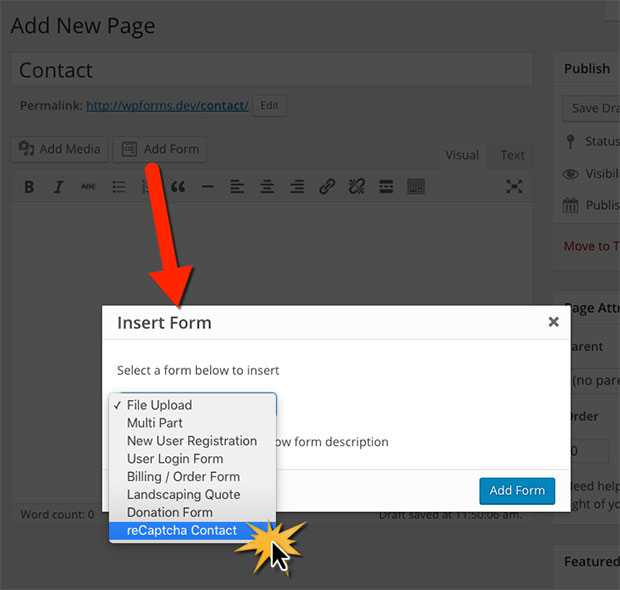Viewport: 620px width, 590px height.
Task: Open the wpforms.dev/contact permalink
Action: point(167,106)
